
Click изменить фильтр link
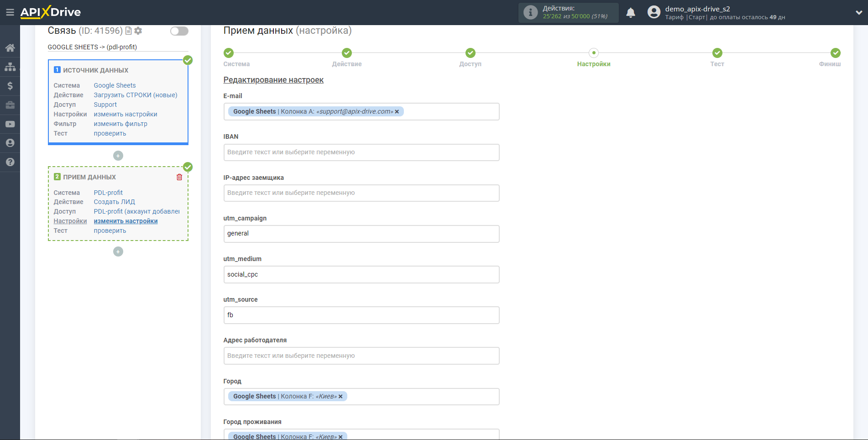[120, 124]
